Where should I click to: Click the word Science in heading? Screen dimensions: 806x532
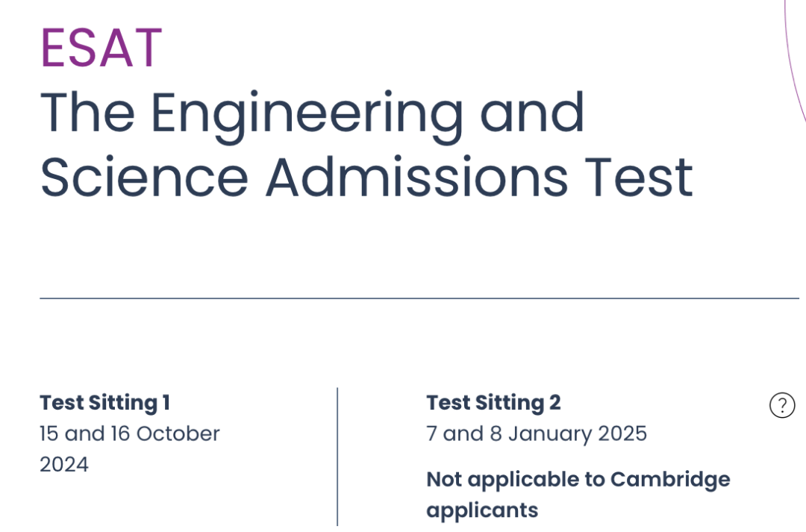click(145, 177)
